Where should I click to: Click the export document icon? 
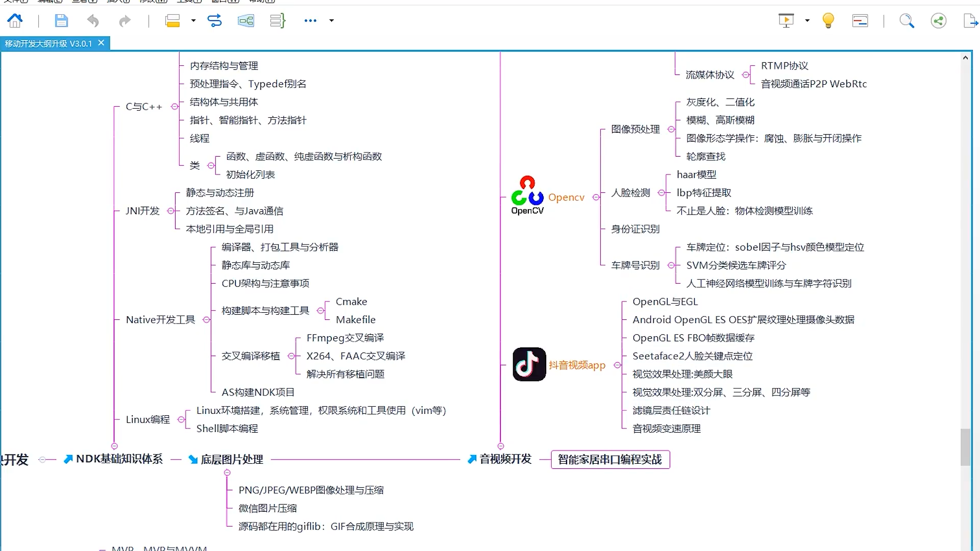tap(970, 20)
